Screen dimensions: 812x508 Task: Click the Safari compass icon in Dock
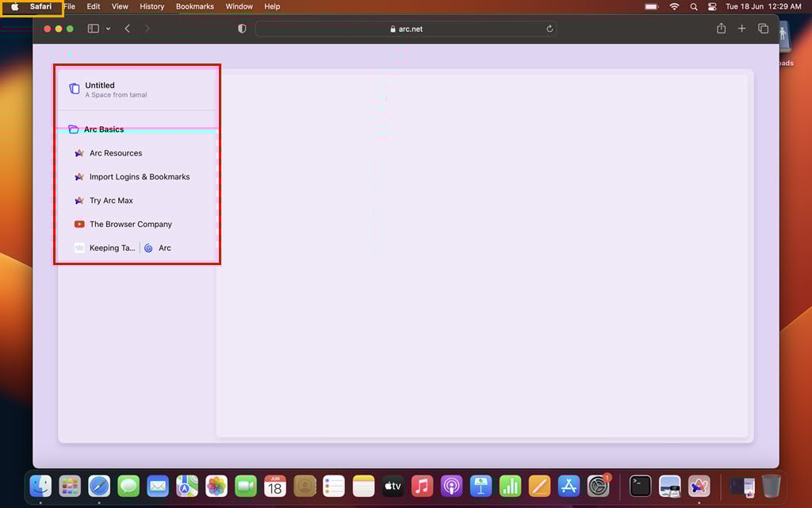click(x=99, y=487)
